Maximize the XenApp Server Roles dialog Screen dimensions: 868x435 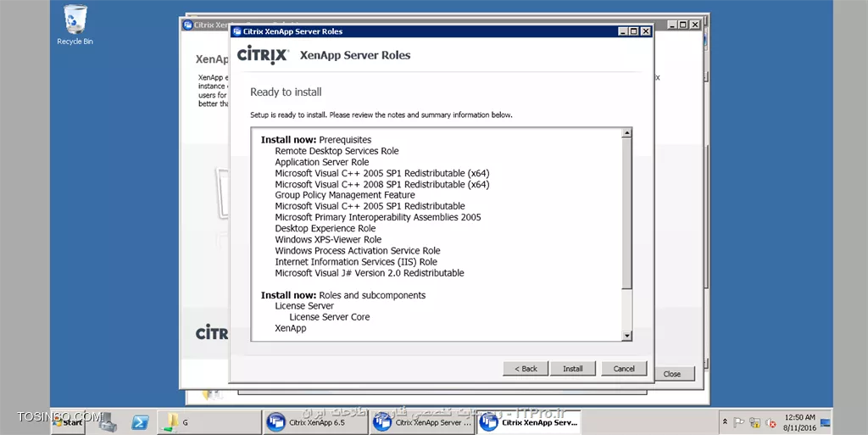[634, 31]
